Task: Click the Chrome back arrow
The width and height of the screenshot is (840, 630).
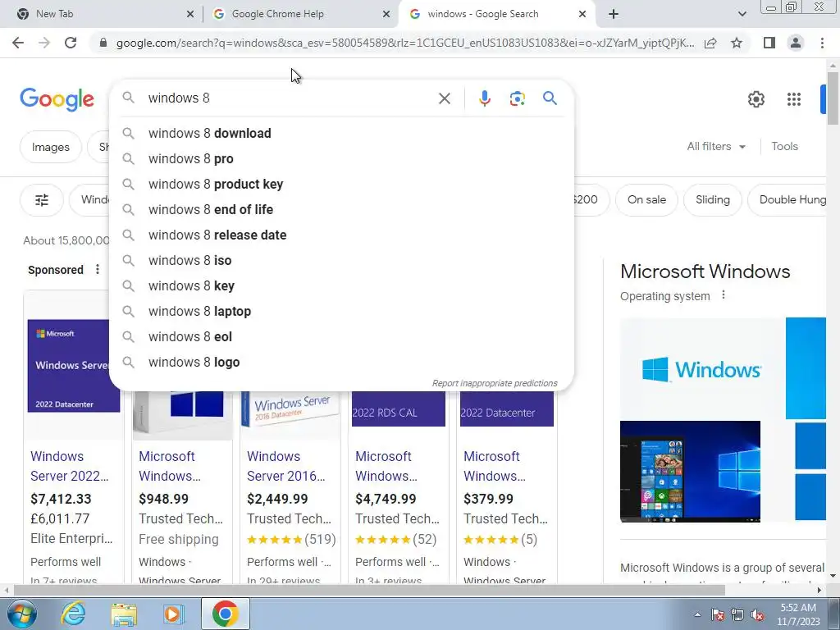Action: [x=18, y=43]
